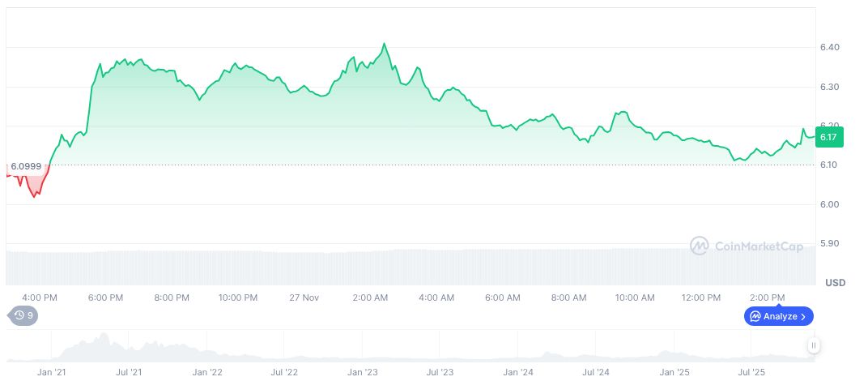Screen dimensions: 868x381
Task: Click the volume bars below the chart
Action: (405, 266)
